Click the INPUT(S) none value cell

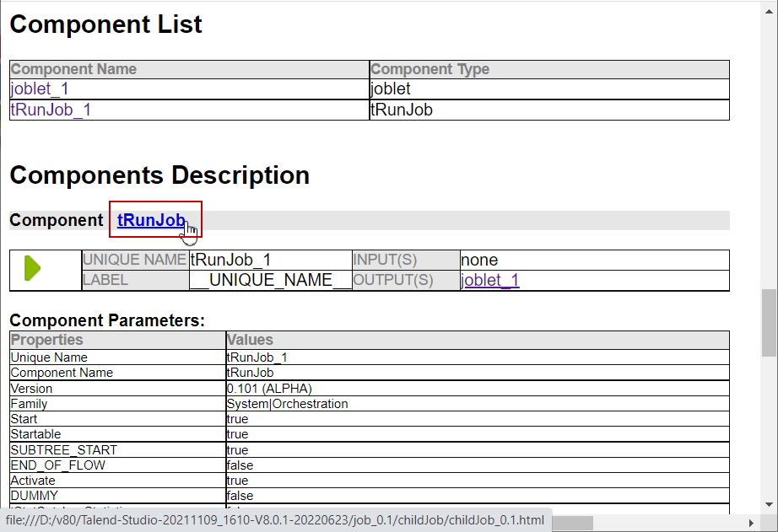click(x=479, y=260)
